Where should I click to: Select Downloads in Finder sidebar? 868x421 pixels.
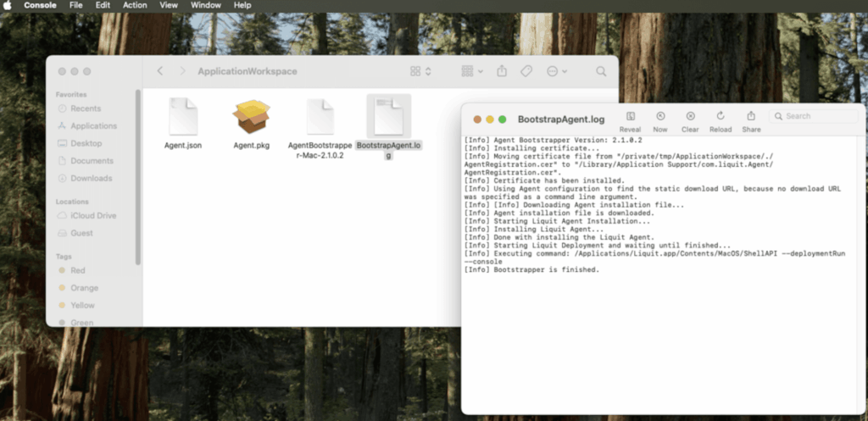91,178
